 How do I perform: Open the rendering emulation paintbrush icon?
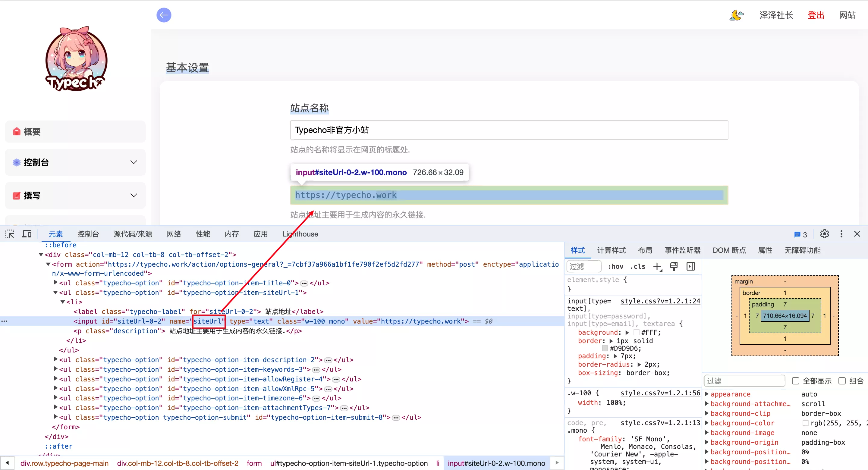674,267
